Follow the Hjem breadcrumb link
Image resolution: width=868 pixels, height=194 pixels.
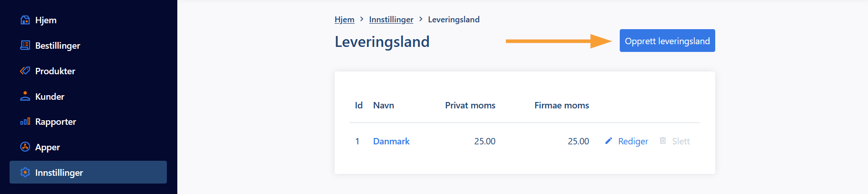click(x=344, y=20)
